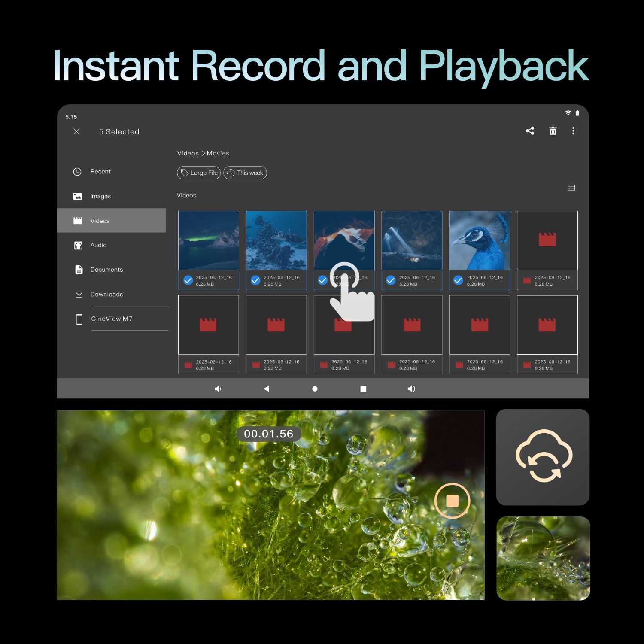Viewport: 644px width, 644px height.
Task: Select Downloads in the sidebar
Action: coord(106,294)
